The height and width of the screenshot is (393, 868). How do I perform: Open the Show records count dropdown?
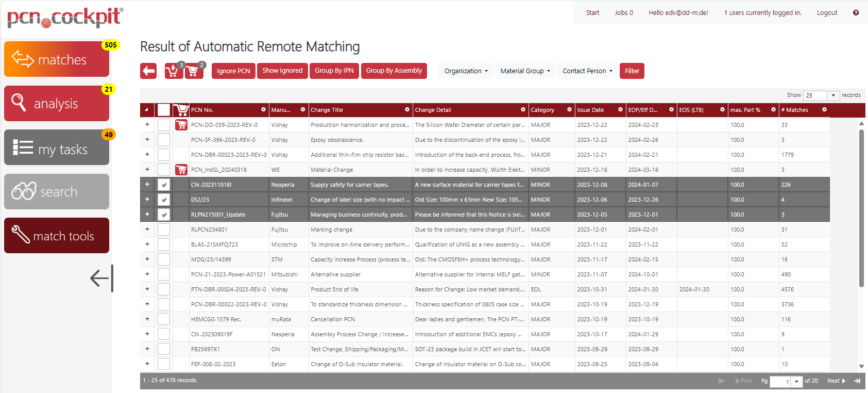pos(833,95)
